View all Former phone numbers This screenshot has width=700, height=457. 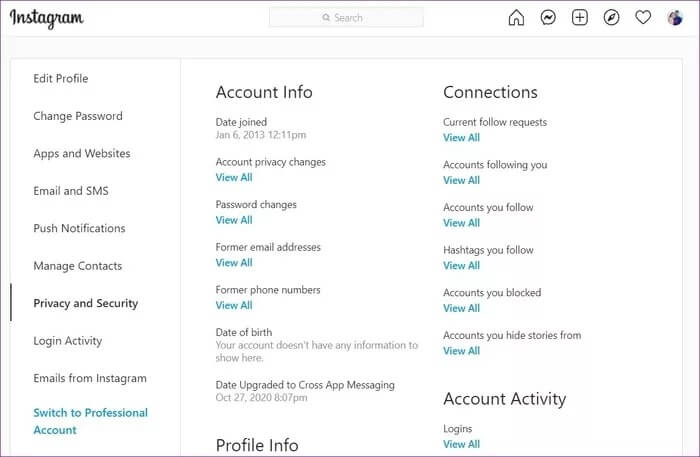point(234,305)
